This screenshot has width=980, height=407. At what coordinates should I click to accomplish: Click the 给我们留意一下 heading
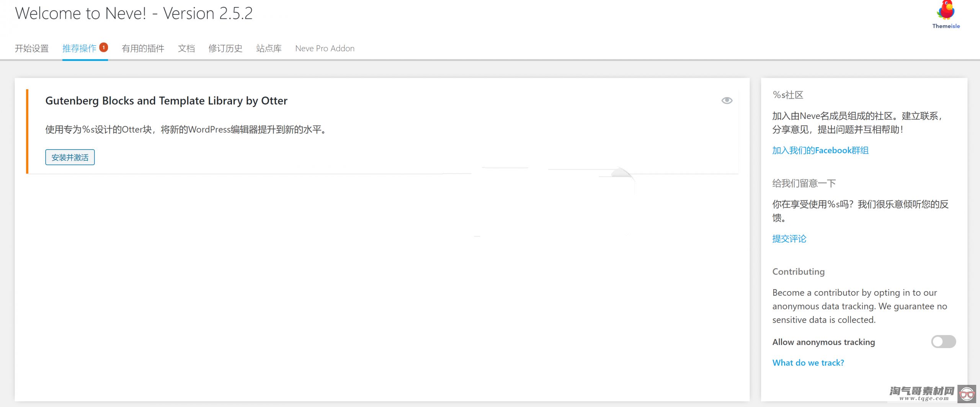[x=804, y=183]
